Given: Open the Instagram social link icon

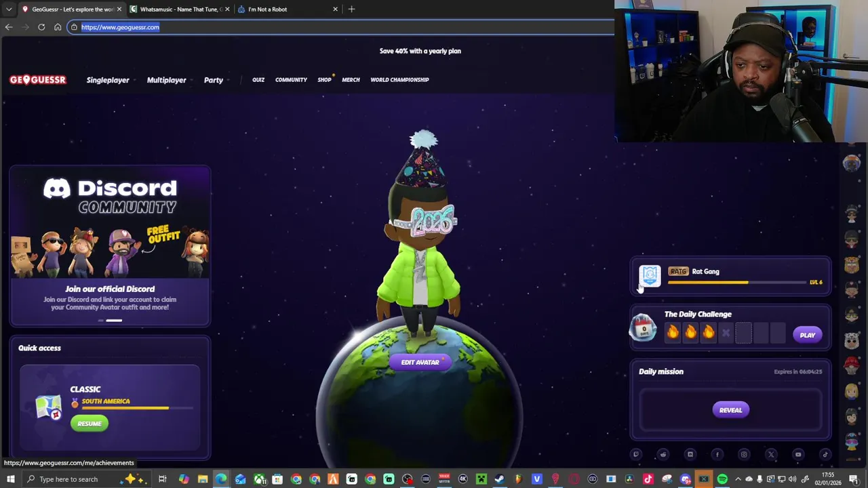Looking at the screenshot, I should [744, 455].
